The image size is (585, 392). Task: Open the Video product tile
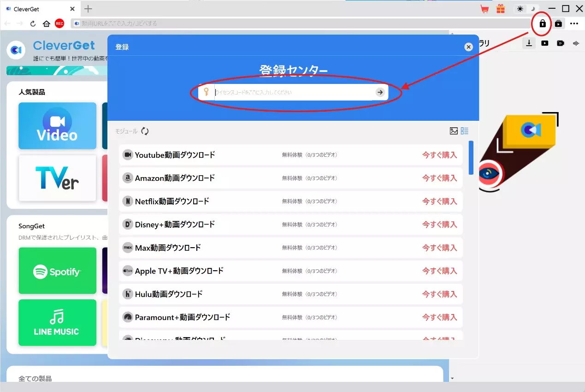pos(58,126)
